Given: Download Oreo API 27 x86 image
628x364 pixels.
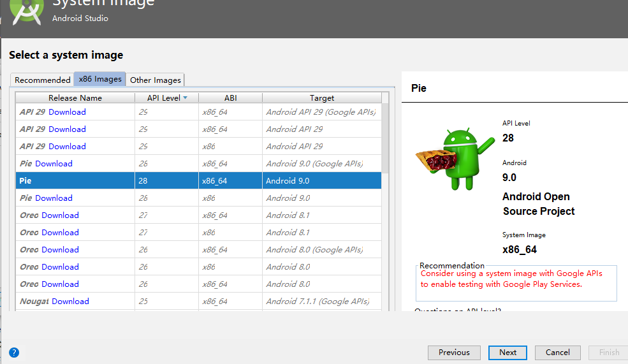Looking at the screenshot, I should click(x=60, y=232).
